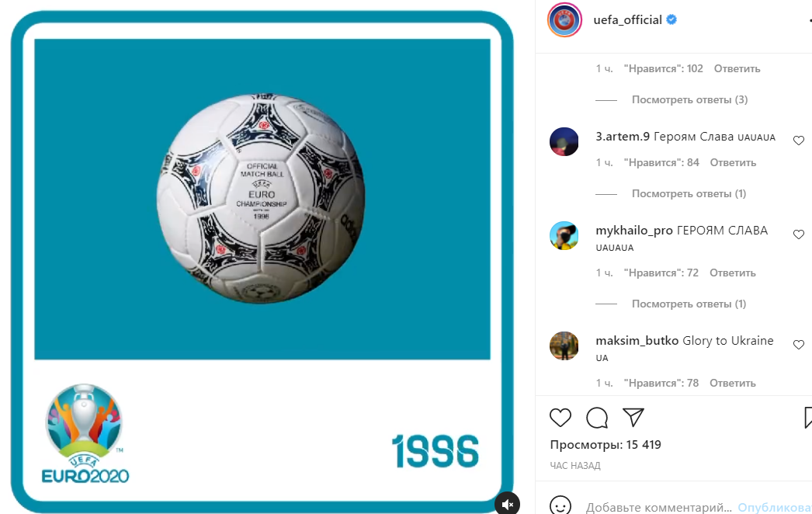Expand replies under mykhailo_pro's comment

(689, 304)
